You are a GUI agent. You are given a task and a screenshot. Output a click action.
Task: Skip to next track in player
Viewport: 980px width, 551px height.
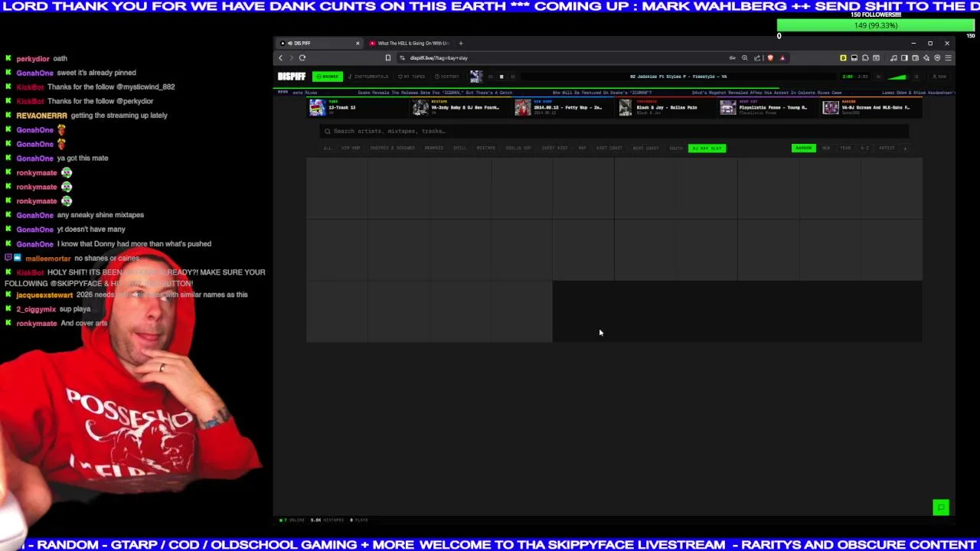coord(512,77)
